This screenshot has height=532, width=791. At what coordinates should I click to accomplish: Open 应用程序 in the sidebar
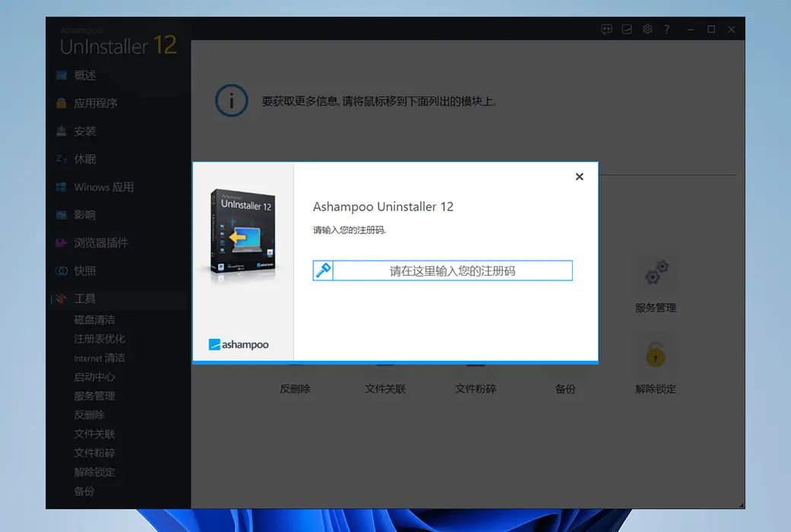(95, 103)
